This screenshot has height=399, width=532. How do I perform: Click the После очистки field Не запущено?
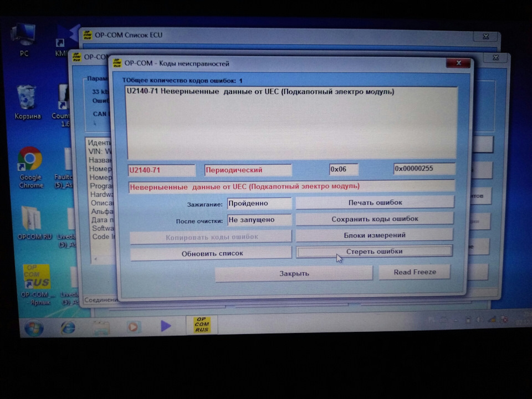259,219
